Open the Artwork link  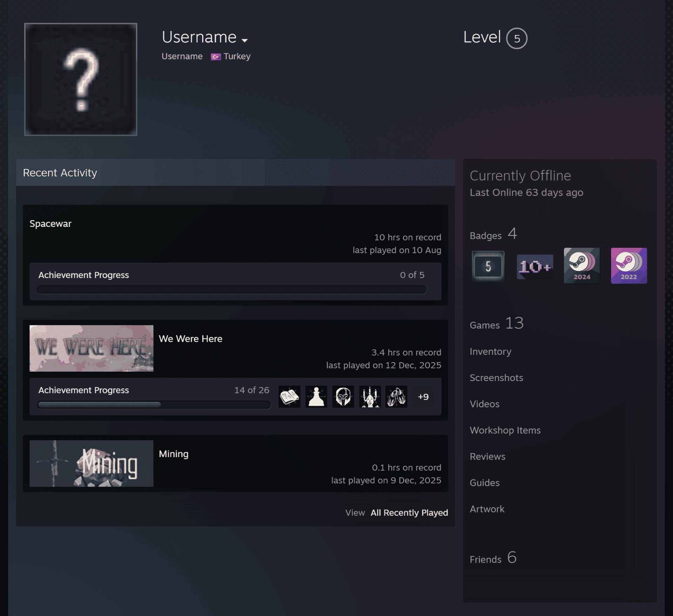click(x=487, y=509)
